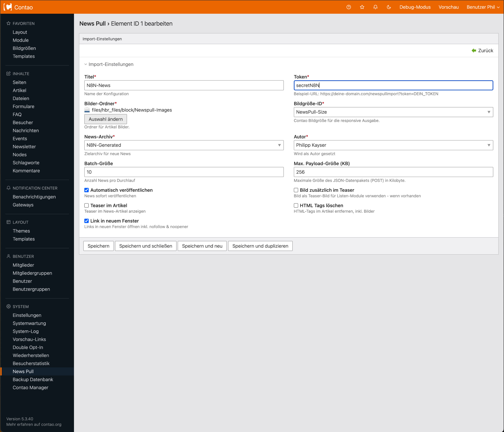
Task: Click the Auswahl ändern button
Action: click(x=106, y=119)
